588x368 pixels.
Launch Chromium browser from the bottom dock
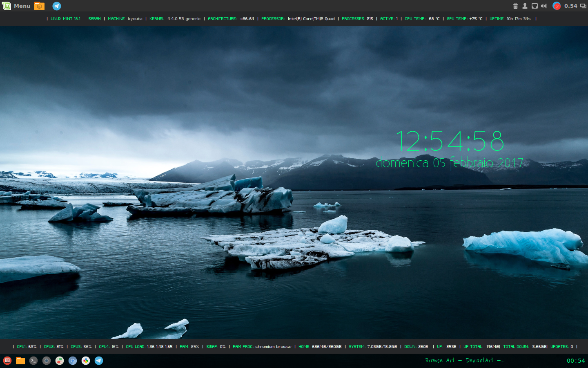(73, 361)
